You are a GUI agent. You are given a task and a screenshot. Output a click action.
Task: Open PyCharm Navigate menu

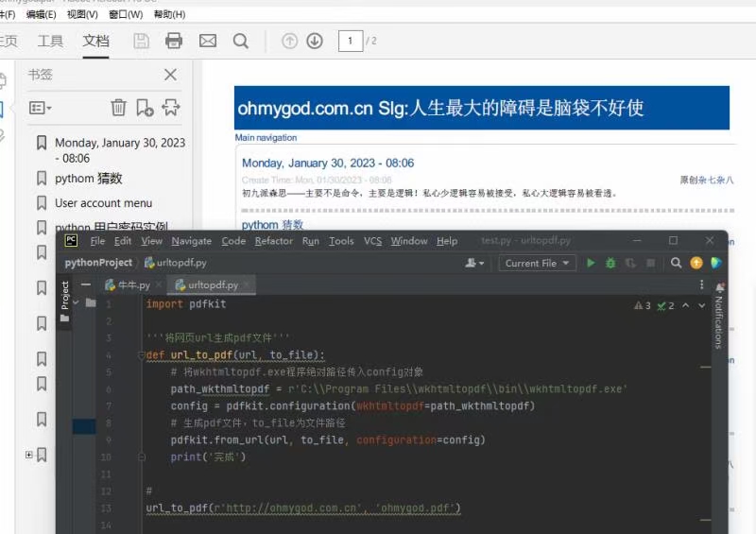(192, 241)
